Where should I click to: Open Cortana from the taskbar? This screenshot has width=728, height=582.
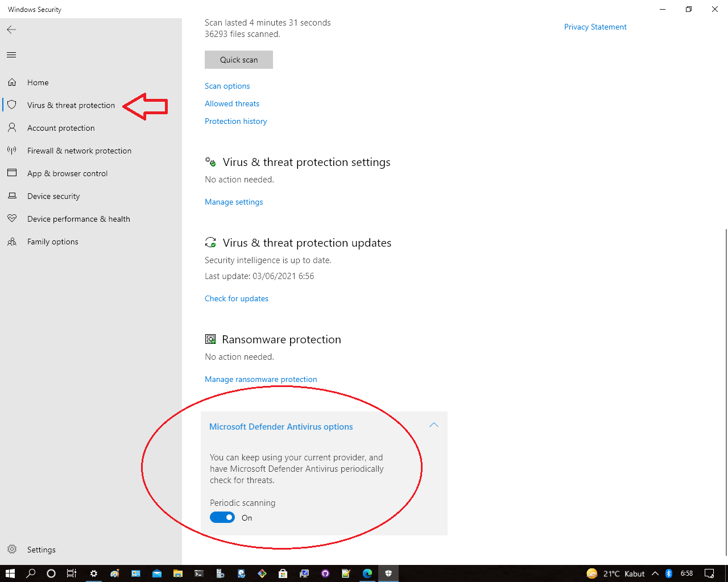click(x=51, y=573)
